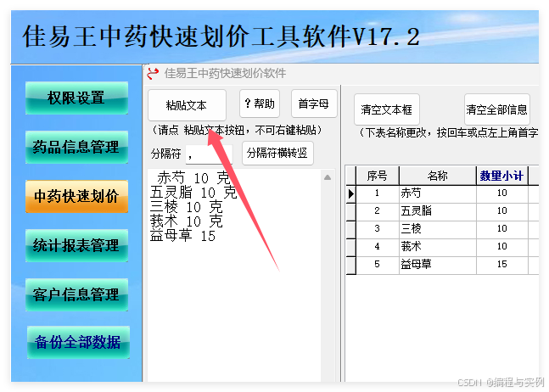
Task: Click sequence number 5 cell in table
Action: point(378,266)
